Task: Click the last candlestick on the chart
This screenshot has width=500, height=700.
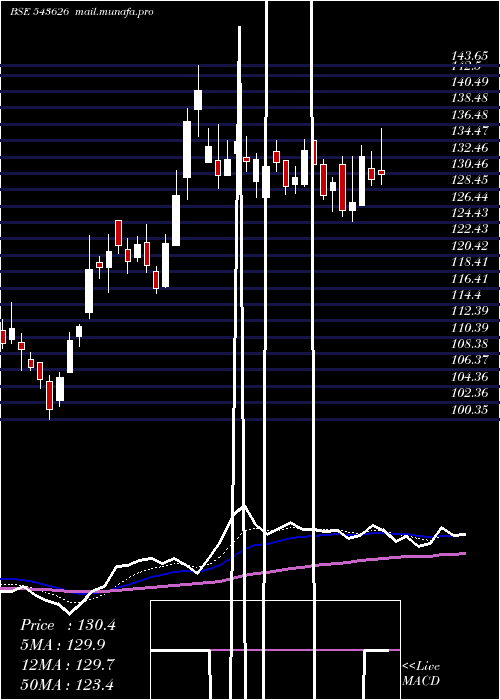Action: click(381, 172)
